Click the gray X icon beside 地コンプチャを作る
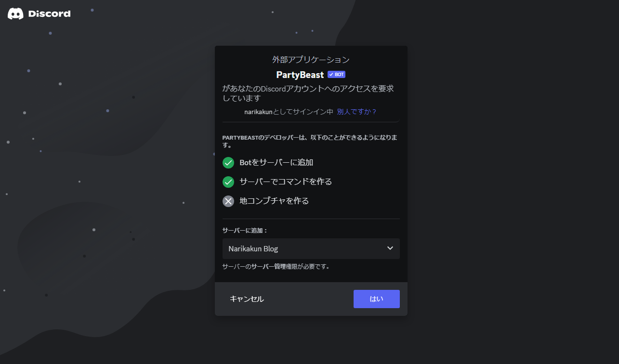The image size is (619, 364). coord(228,201)
